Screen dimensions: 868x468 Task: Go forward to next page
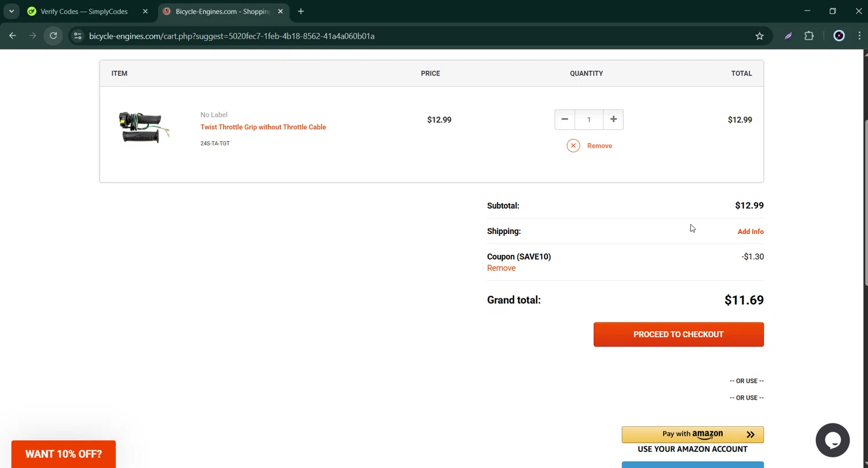click(33, 36)
